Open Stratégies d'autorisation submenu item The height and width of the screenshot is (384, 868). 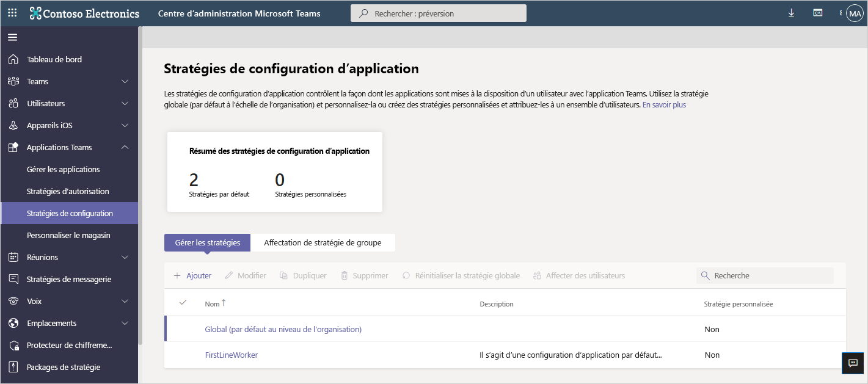[x=69, y=191]
